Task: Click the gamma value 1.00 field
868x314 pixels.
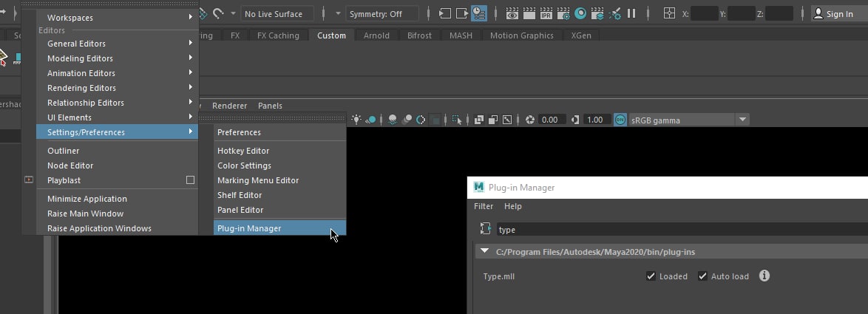Action: pos(597,120)
